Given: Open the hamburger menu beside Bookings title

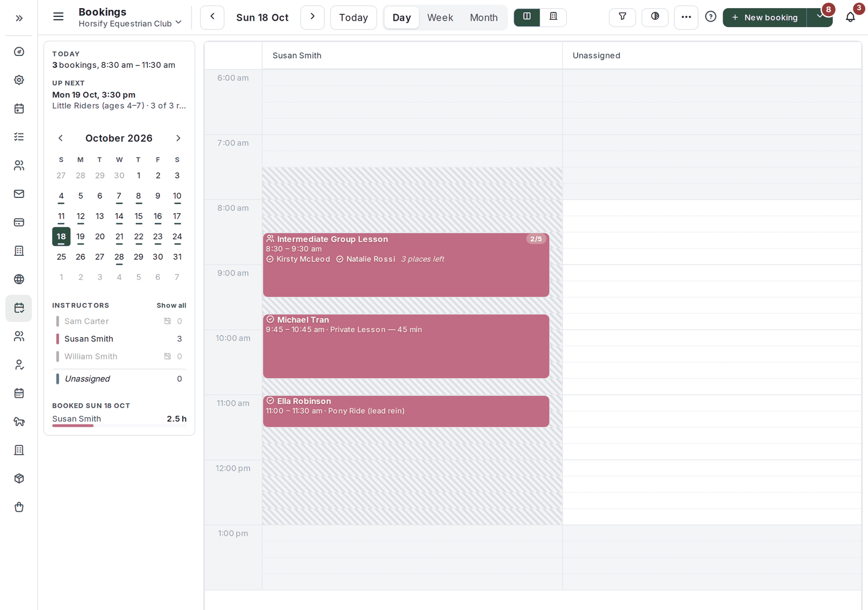Looking at the screenshot, I should coord(58,17).
